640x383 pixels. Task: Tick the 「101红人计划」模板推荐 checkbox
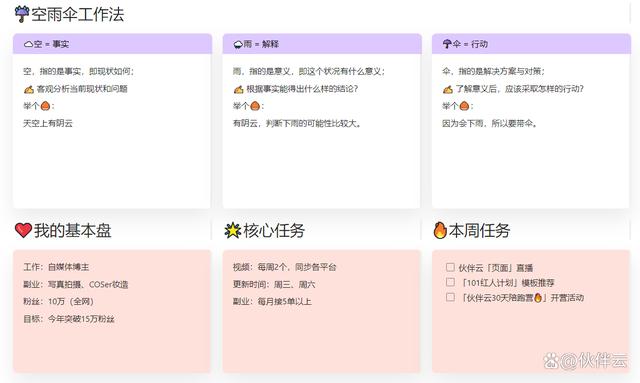450,282
